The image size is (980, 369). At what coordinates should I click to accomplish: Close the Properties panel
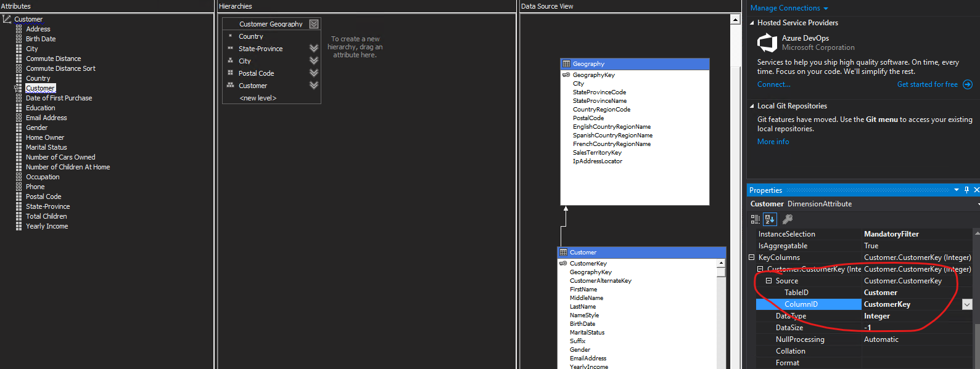(976, 190)
